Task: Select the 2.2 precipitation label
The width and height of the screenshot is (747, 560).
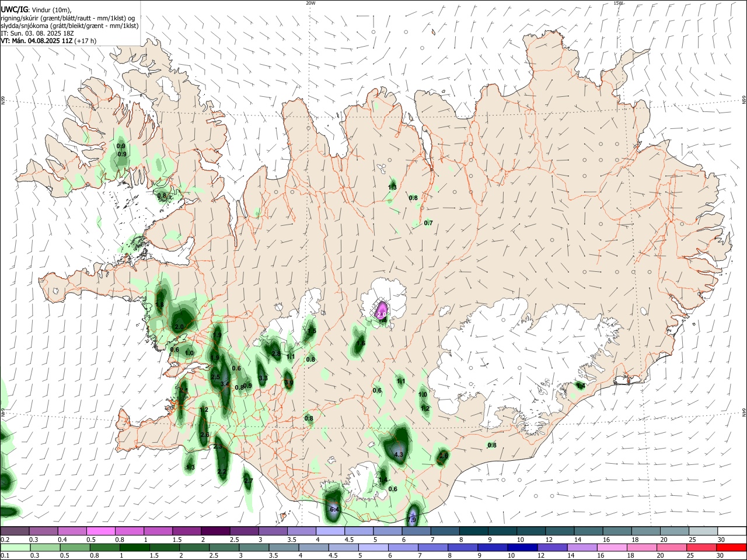Action: 222,471
